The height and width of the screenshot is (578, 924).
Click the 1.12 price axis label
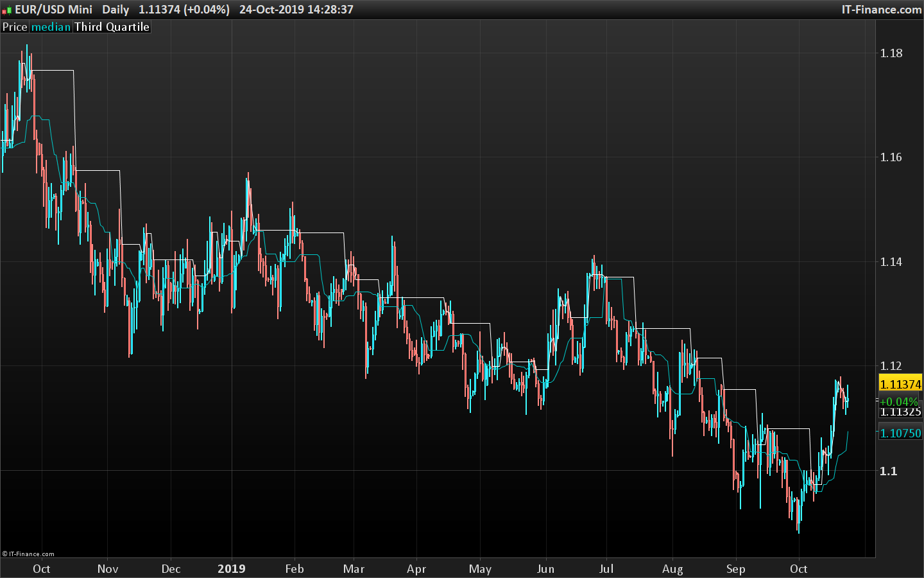click(891, 366)
